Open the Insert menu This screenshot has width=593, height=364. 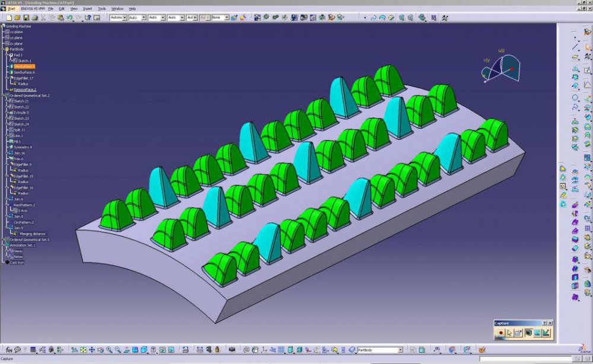pyautogui.click(x=87, y=9)
